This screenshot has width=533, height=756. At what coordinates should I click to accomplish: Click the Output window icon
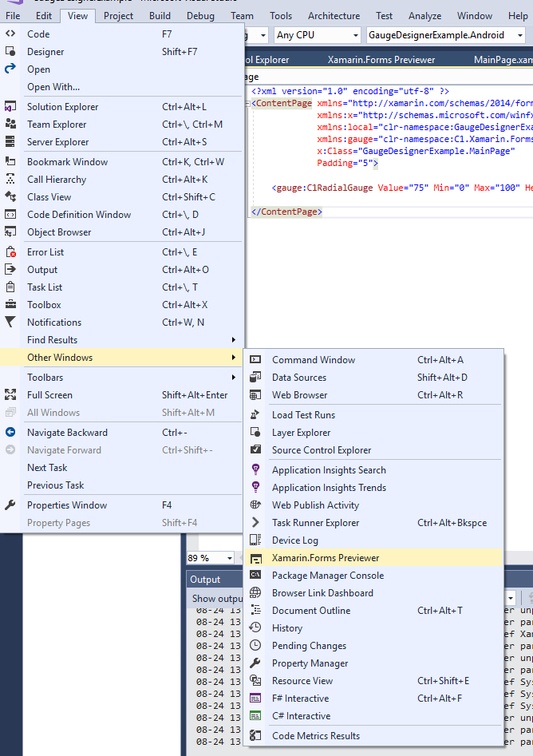tap(10, 270)
